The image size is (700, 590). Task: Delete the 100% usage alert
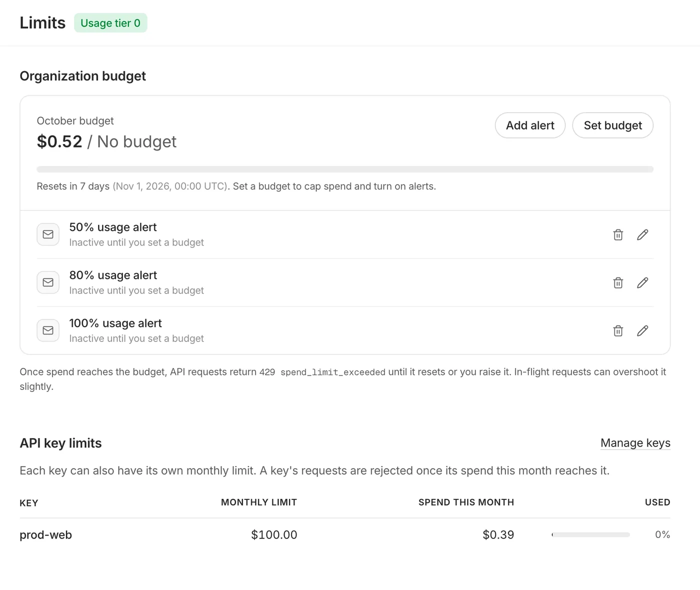click(618, 330)
